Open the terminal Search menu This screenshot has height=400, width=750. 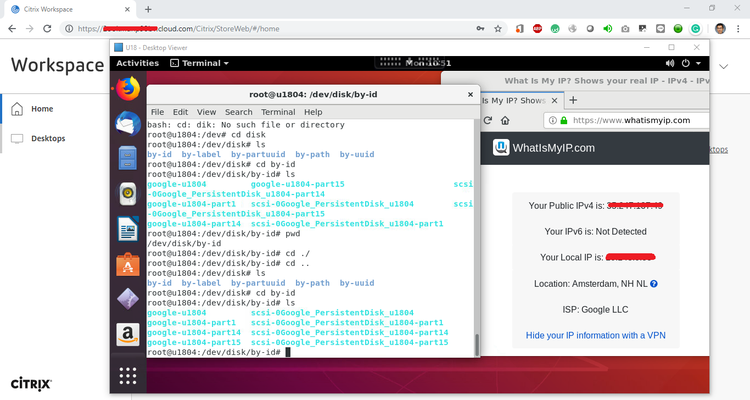click(238, 112)
